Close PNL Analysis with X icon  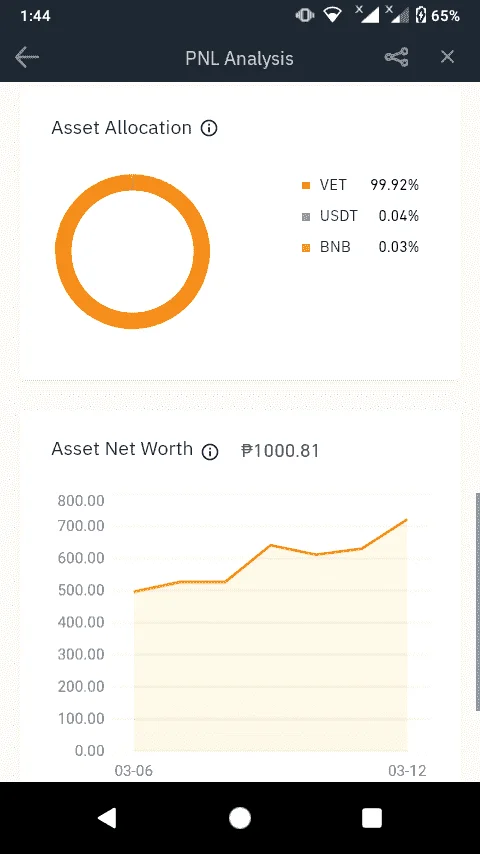coord(447,57)
